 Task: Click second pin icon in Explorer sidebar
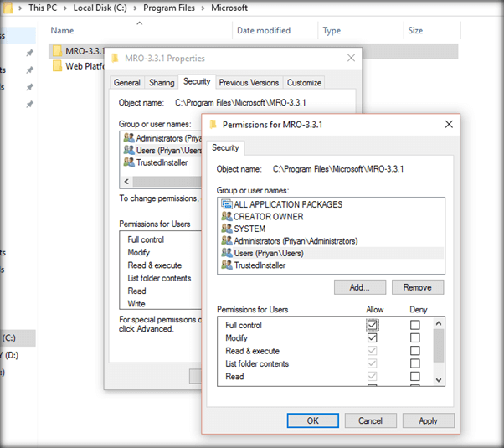[29, 70]
